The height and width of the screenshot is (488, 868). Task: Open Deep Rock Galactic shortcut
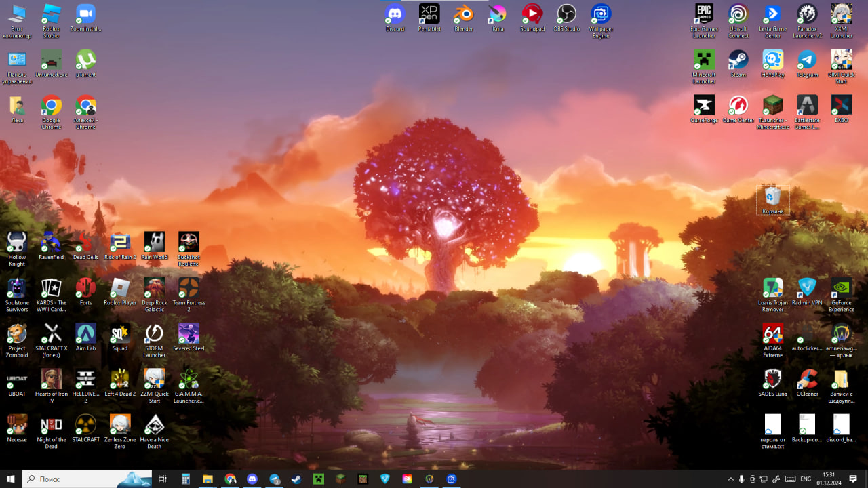coord(155,294)
